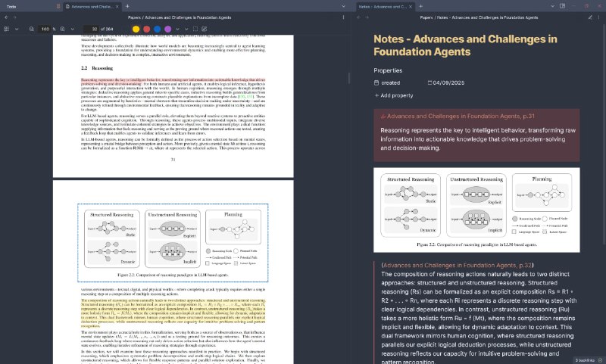
Task: Open date picker icon before 04/09/2025
Action: tap(430, 82)
